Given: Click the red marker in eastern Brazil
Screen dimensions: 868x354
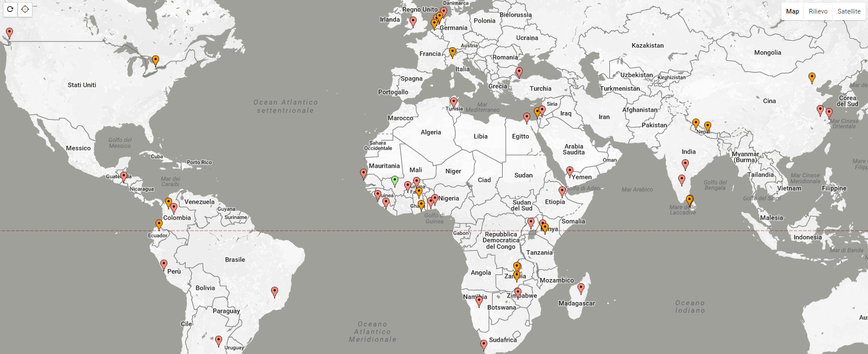Looking at the screenshot, I should tap(275, 291).
